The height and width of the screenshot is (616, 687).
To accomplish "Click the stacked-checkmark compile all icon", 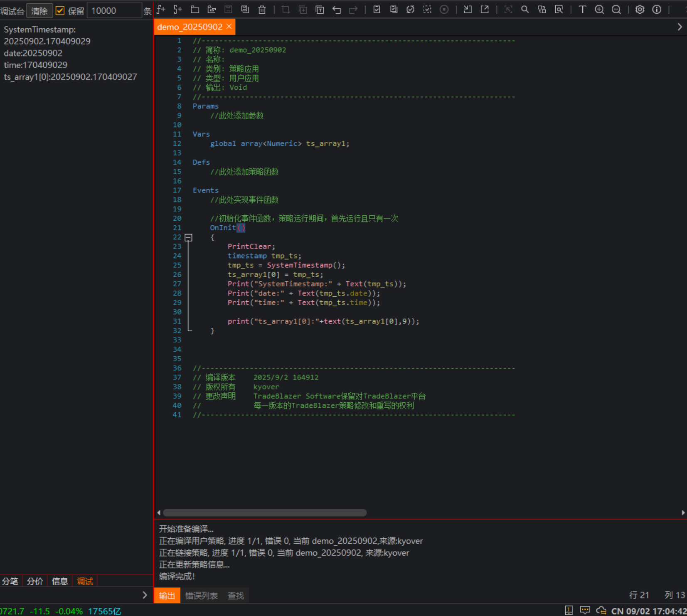I will coord(394,10).
